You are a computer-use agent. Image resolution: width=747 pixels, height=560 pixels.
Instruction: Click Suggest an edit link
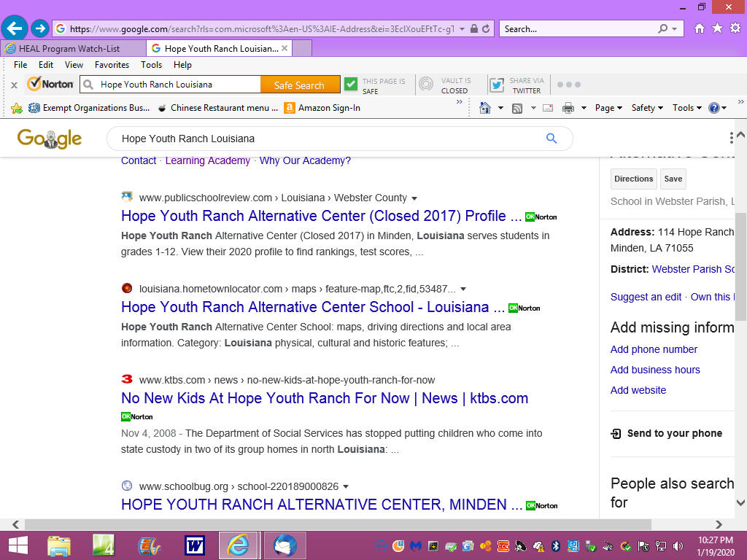[646, 297]
